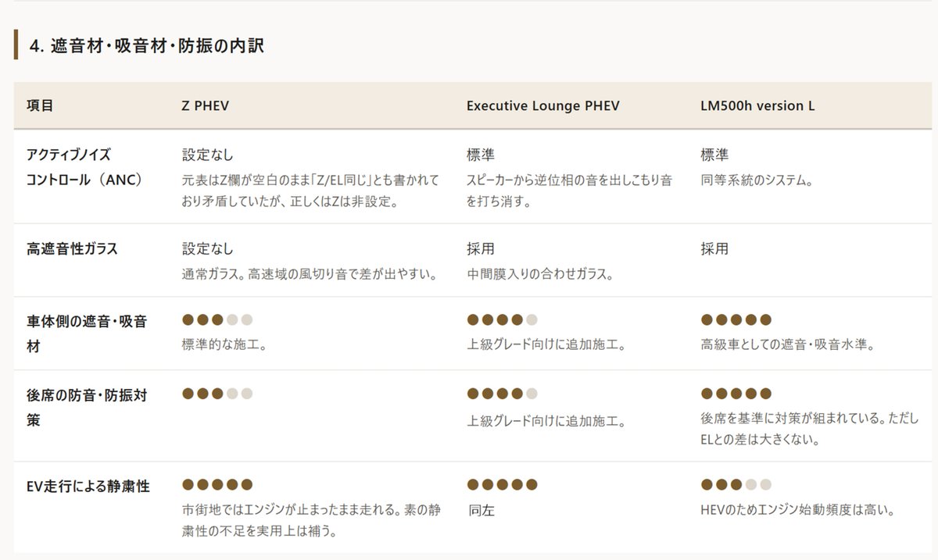Image resolution: width=938 pixels, height=560 pixels.
Task: Click 設定なし in the ANC row
Action: [208, 155]
